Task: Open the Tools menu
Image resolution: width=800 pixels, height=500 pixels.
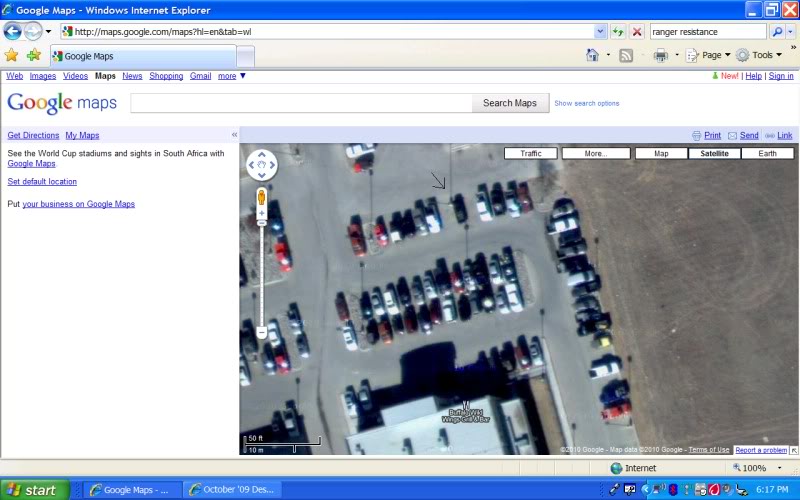Action: tap(759, 55)
